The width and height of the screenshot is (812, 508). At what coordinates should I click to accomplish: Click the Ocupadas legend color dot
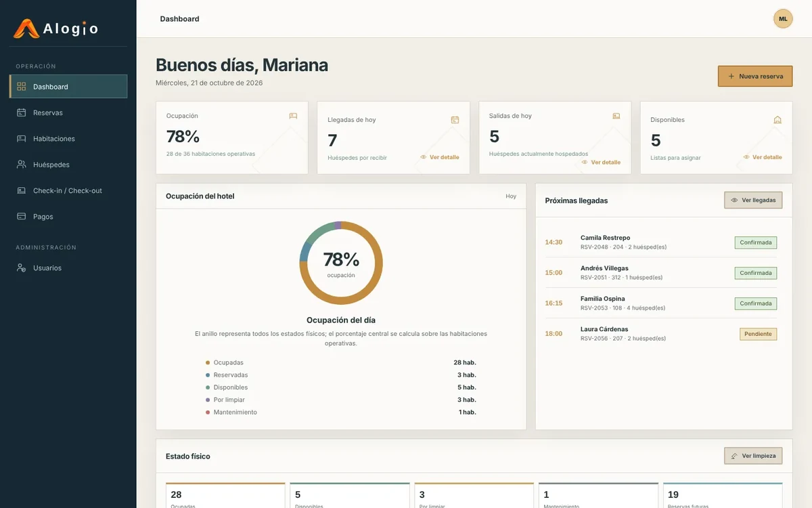(208, 363)
